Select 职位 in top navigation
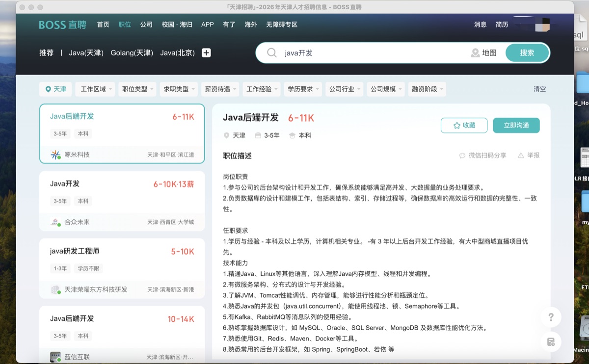 coord(125,25)
